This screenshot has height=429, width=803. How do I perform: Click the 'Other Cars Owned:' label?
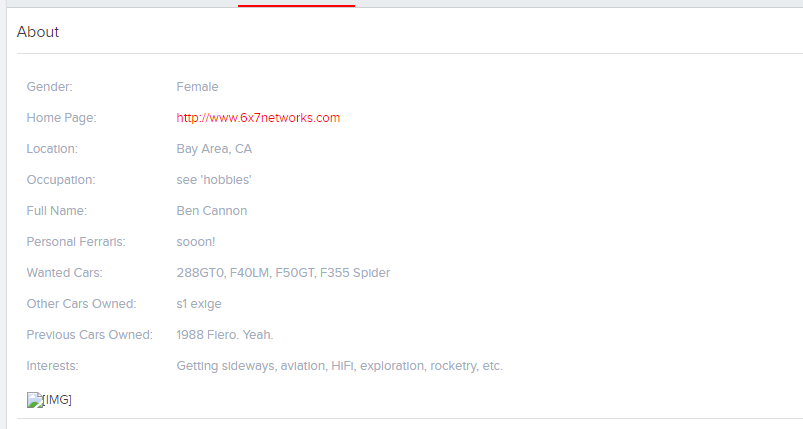pos(81,304)
